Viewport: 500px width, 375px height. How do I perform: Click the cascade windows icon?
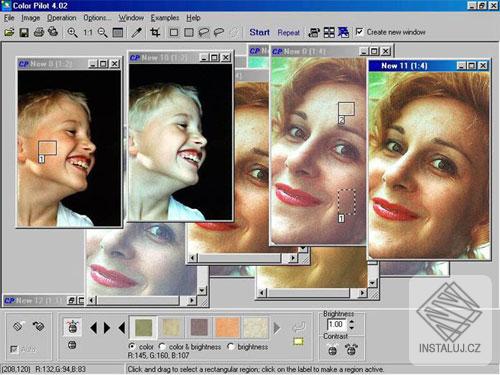click(314, 32)
